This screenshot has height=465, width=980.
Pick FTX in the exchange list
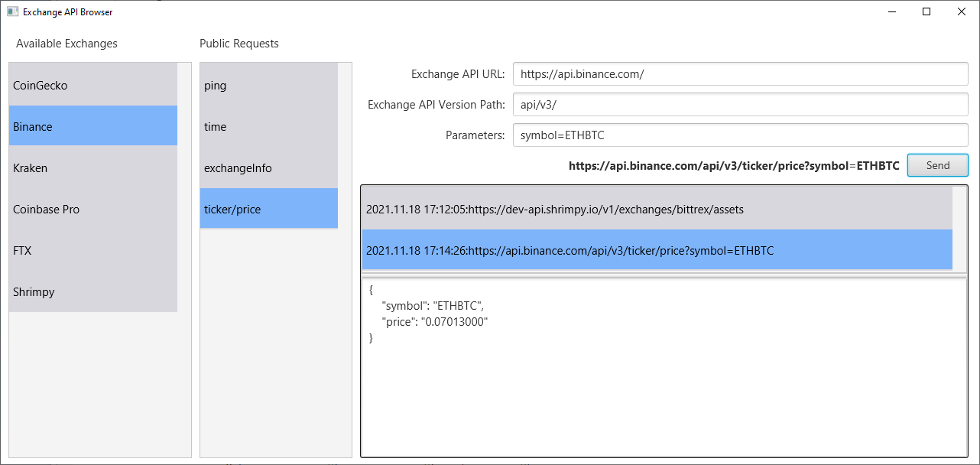(92, 251)
